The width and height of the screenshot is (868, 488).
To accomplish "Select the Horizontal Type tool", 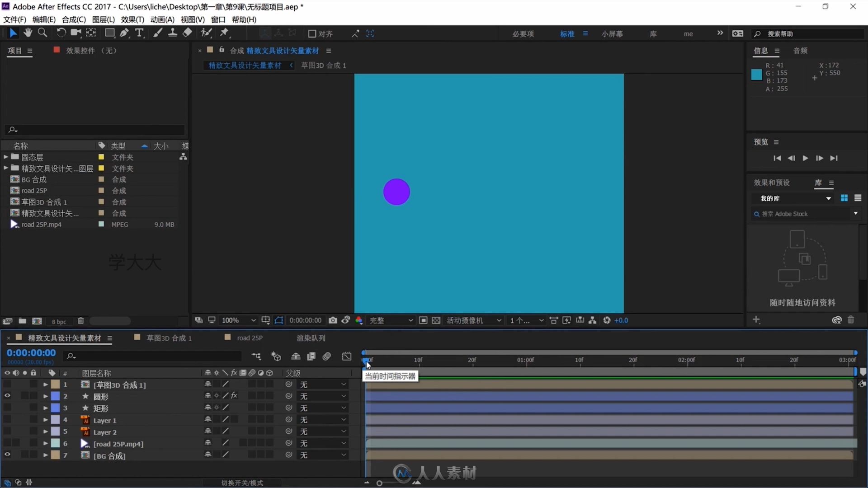I will pyautogui.click(x=140, y=33).
